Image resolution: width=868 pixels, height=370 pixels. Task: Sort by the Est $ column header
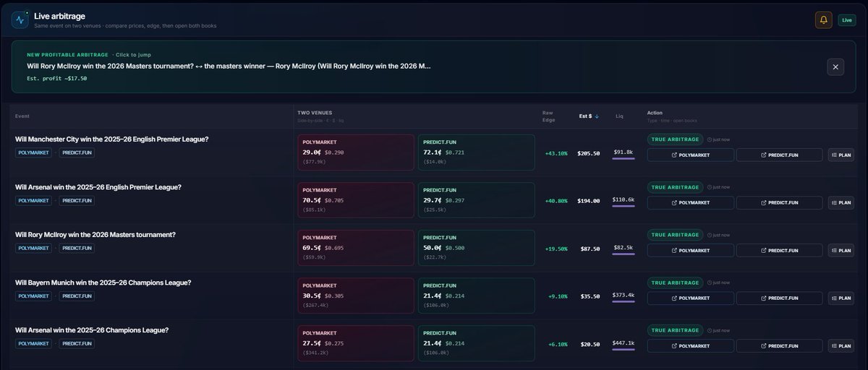pyautogui.click(x=589, y=116)
